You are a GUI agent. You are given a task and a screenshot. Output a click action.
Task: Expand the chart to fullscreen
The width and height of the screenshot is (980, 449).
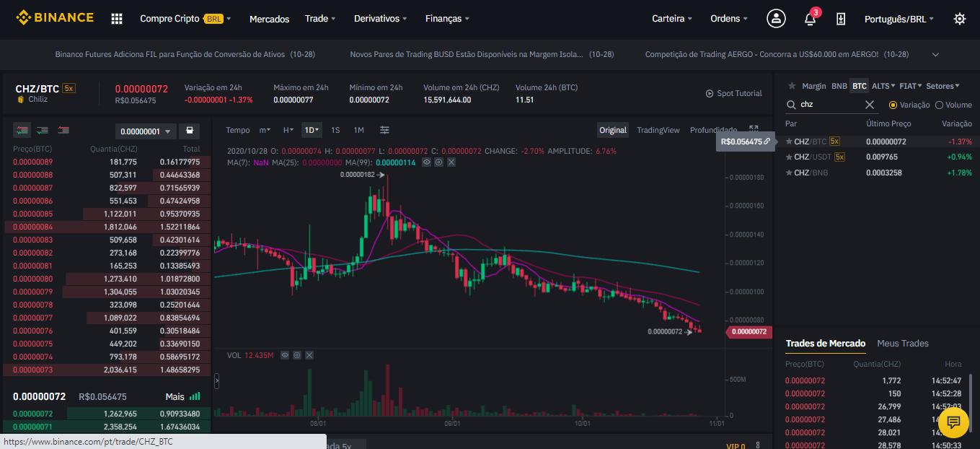click(x=754, y=129)
